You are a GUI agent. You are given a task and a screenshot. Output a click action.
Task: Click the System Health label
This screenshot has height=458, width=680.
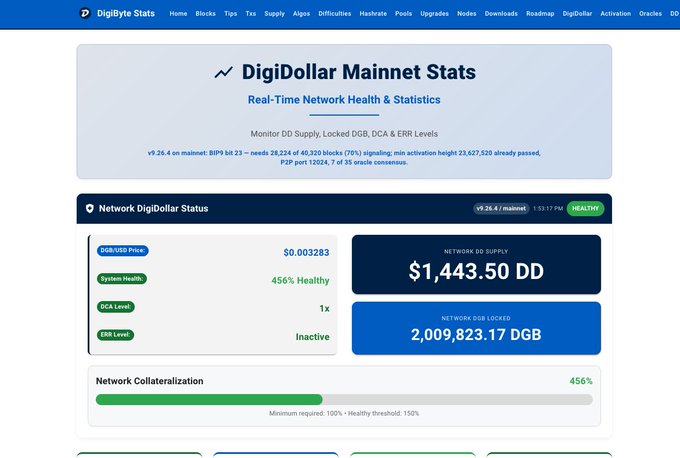click(x=122, y=278)
